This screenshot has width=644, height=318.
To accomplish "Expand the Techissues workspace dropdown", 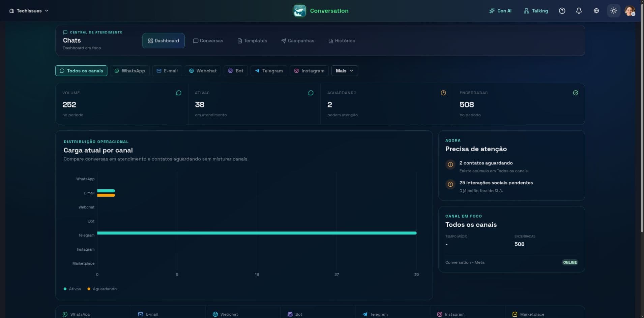I will click(x=29, y=11).
